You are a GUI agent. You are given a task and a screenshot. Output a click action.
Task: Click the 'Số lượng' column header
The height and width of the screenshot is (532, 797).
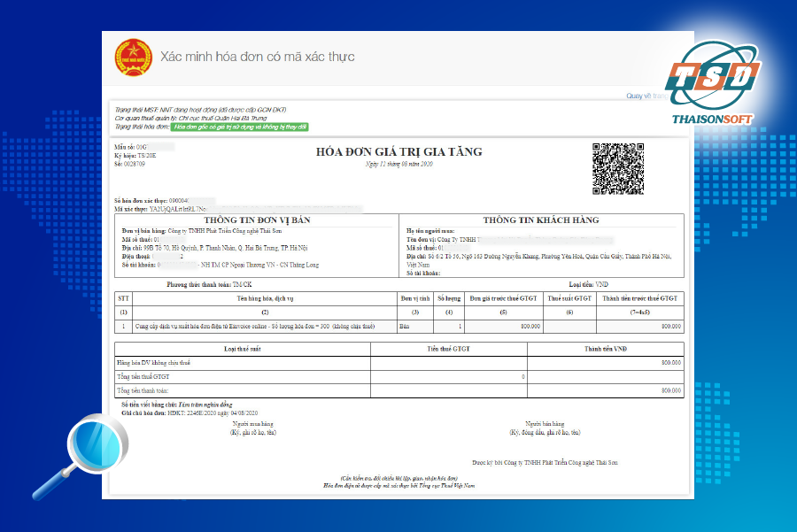point(449,298)
